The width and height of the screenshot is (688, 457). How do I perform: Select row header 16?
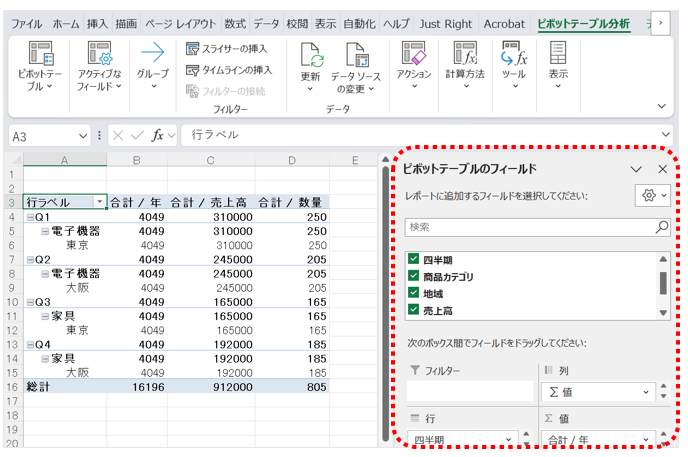pos(12,387)
